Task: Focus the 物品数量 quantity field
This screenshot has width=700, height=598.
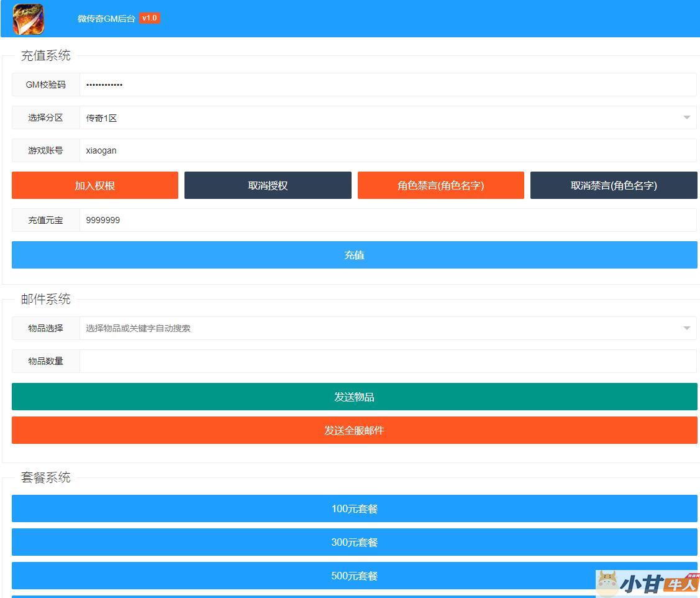Action: tap(388, 361)
